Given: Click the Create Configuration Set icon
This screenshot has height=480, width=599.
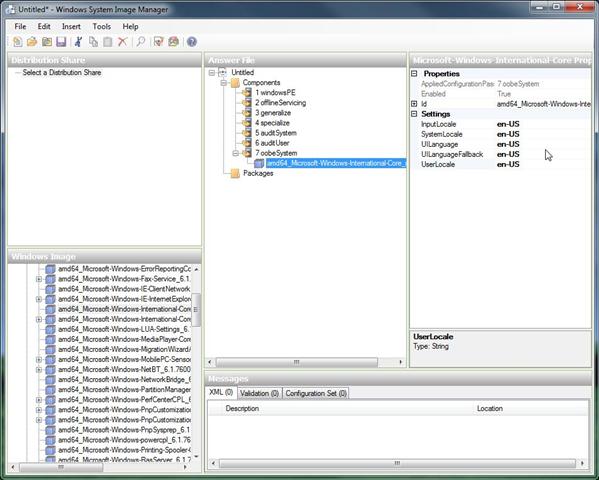Looking at the screenshot, I should [173, 42].
